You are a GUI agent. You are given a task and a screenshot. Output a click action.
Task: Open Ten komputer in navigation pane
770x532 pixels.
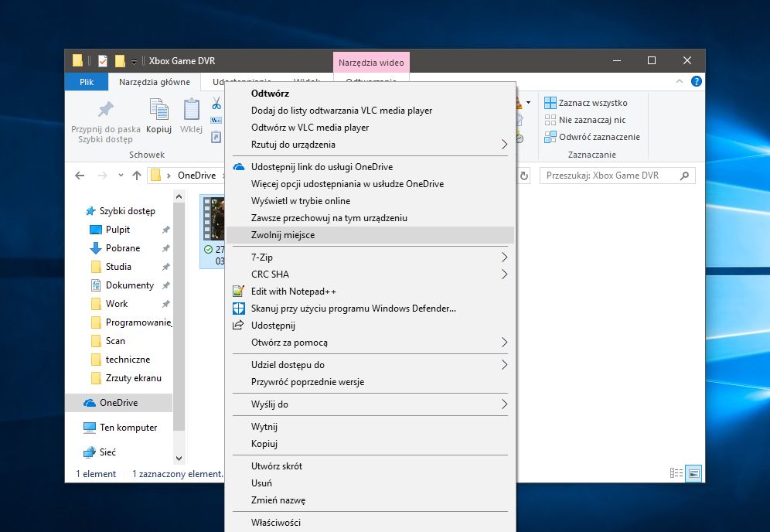coord(128,428)
